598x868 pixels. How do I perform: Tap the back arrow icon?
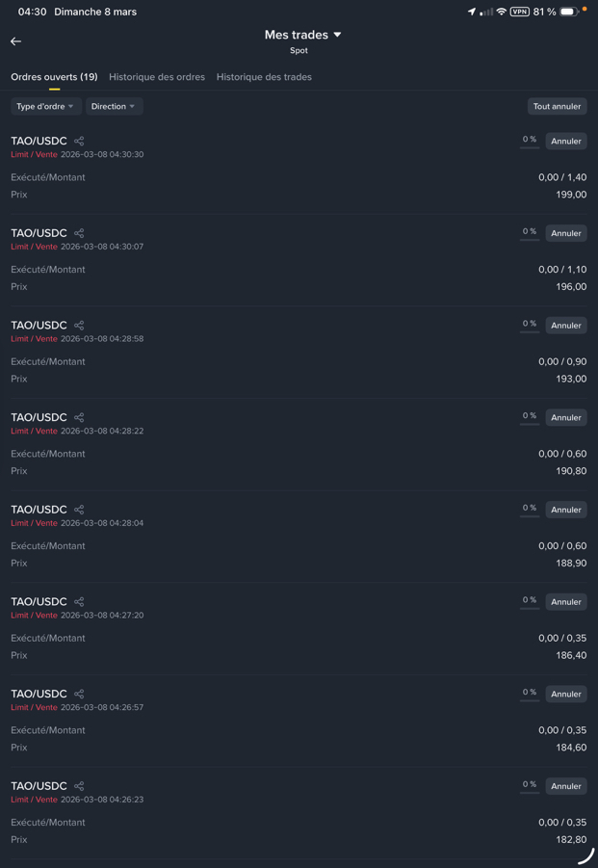(16, 41)
